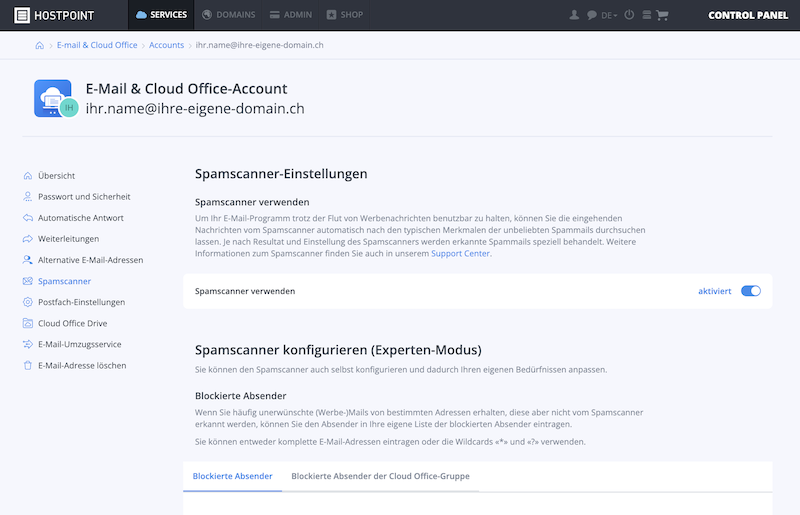The width and height of the screenshot is (800, 515).
Task: Open Übersicht in sidebar
Action: [x=56, y=176]
